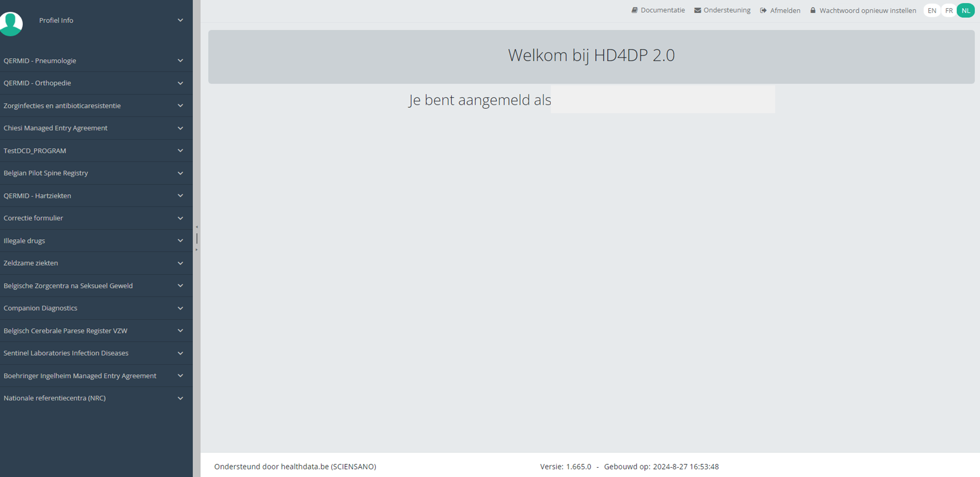Open Belgian Pilot Spine Registry menu
The width and height of the screenshot is (980, 477).
pyautogui.click(x=46, y=173)
